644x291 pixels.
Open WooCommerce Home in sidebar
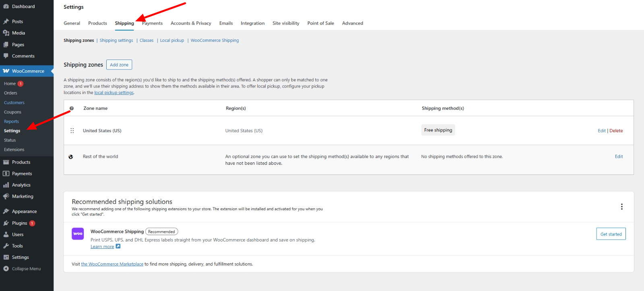click(10, 84)
